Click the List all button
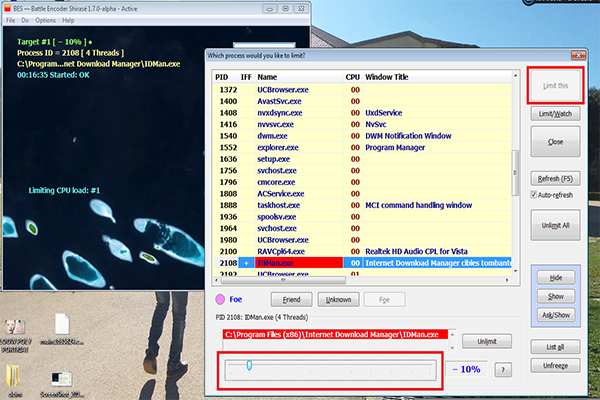 555,347
